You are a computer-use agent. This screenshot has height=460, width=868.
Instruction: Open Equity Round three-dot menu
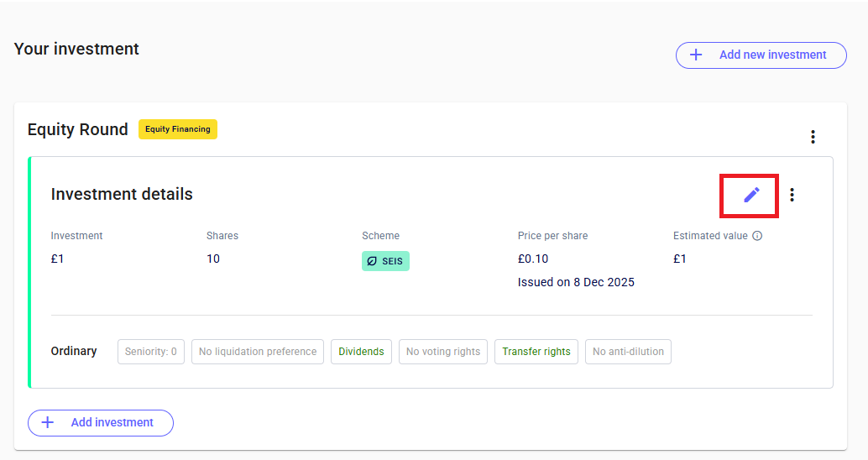click(813, 137)
